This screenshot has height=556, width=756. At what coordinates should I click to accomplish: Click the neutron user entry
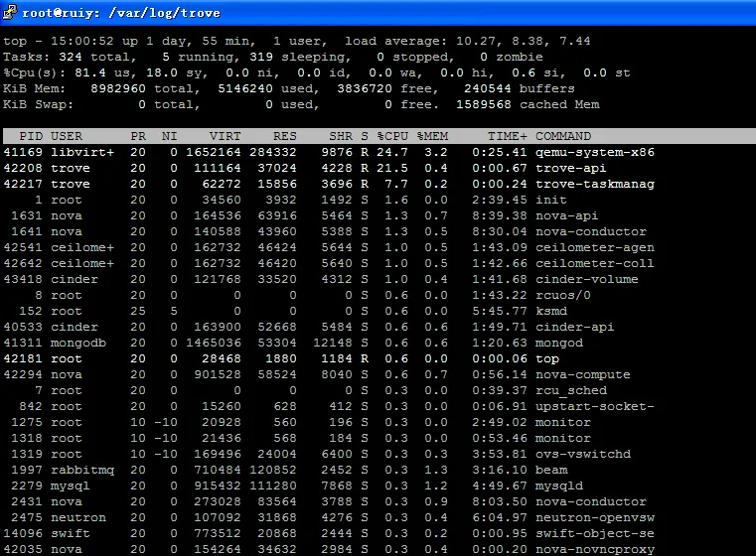(x=78, y=518)
